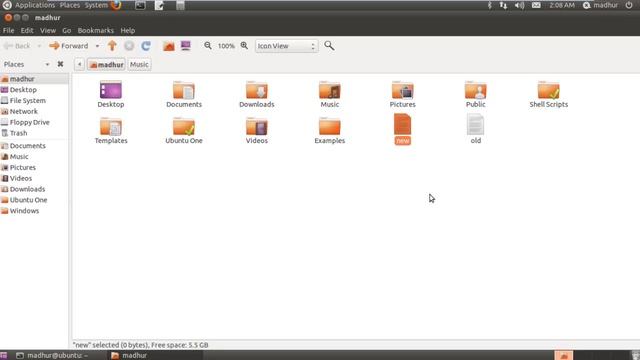The width and height of the screenshot is (640, 360).
Task: Open the Downloads folder icon in main pane
Action: click(257, 90)
